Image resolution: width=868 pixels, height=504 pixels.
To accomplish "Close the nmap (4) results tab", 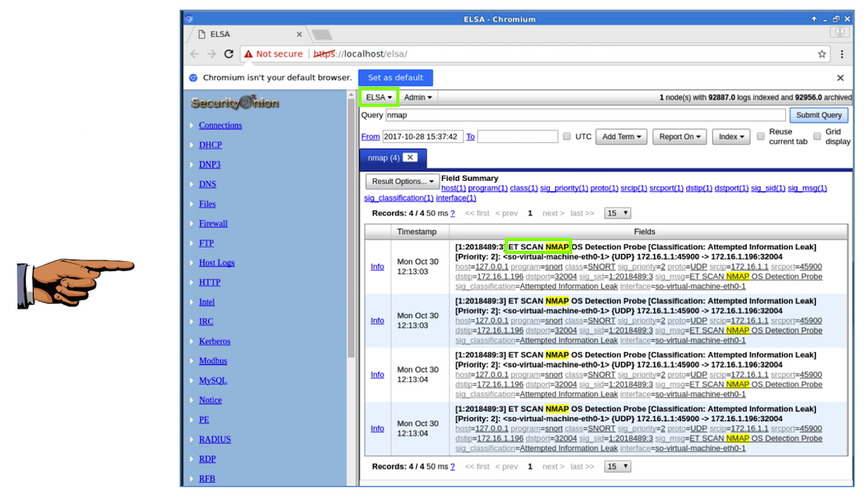I will [x=409, y=158].
